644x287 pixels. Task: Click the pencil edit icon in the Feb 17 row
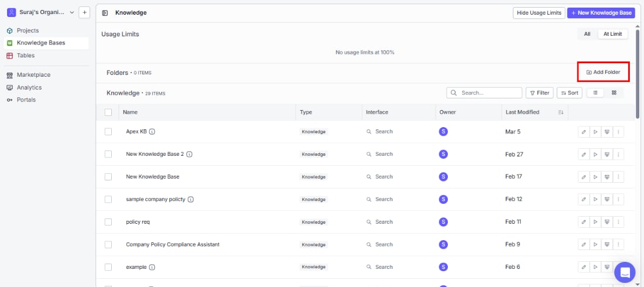pyautogui.click(x=584, y=177)
